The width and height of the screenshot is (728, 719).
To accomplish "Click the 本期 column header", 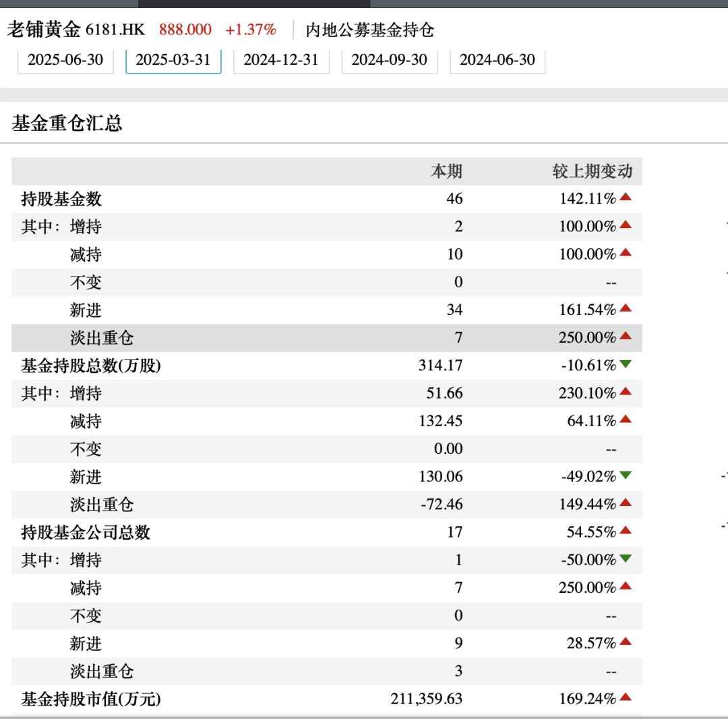I will pyautogui.click(x=448, y=171).
